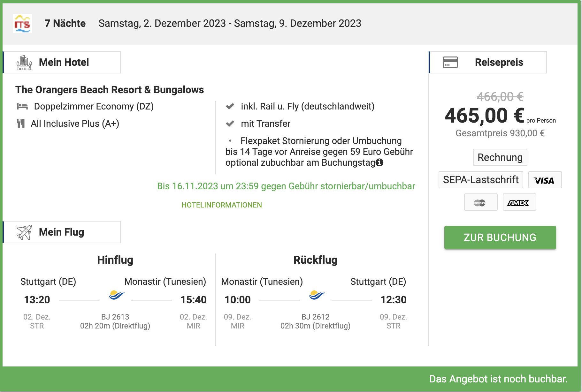
Task: Choose SEPA-Lastschrift payment method
Action: point(480,180)
